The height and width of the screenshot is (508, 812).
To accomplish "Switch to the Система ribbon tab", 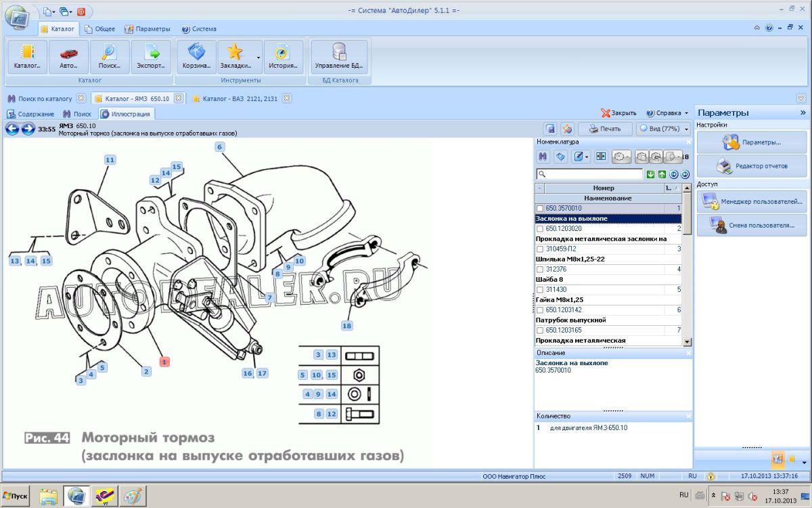I will pyautogui.click(x=199, y=29).
